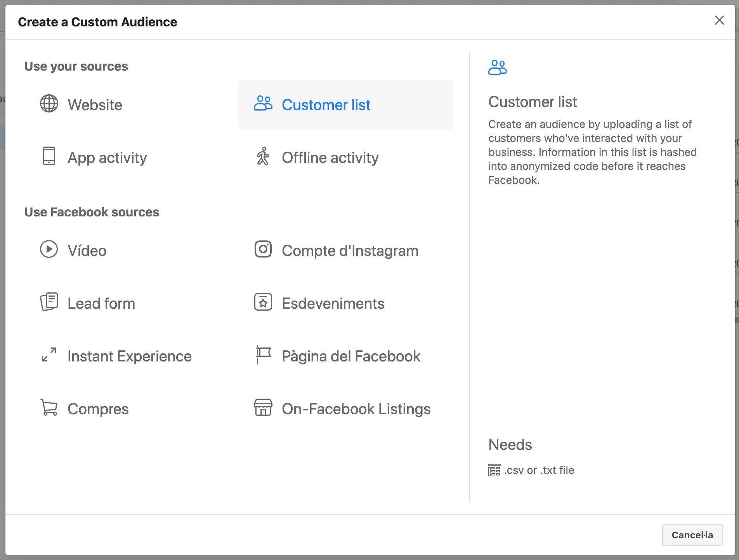Select the Pàgina del Facebook source
739x560 pixels.
point(351,356)
